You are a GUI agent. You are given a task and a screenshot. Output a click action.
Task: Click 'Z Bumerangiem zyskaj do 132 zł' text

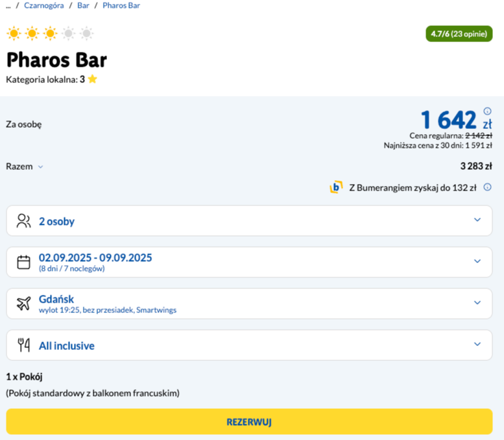pos(413,187)
